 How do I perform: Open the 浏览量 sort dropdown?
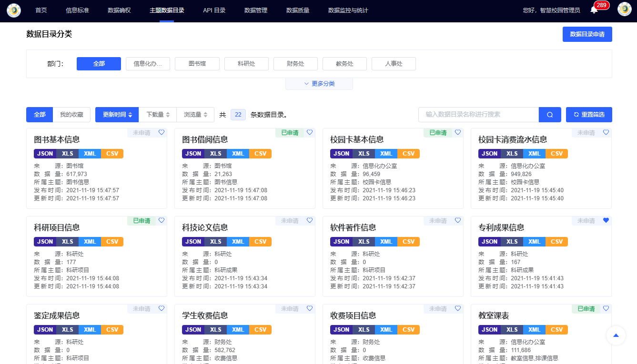click(x=195, y=114)
